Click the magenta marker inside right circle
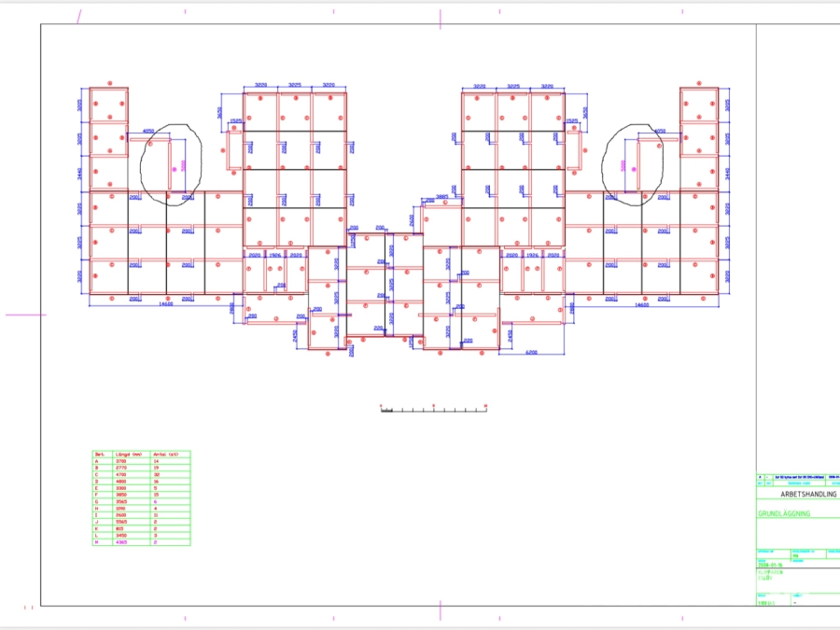 pyautogui.click(x=634, y=169)
